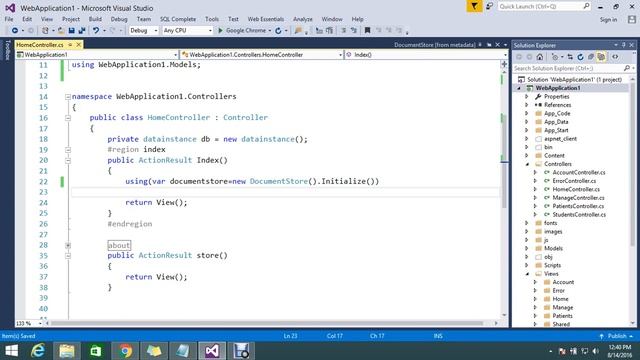The width and height of the screenshot is (640, 360).
Task: Pin the HomeController.cs tab
Action: (70, 45)
